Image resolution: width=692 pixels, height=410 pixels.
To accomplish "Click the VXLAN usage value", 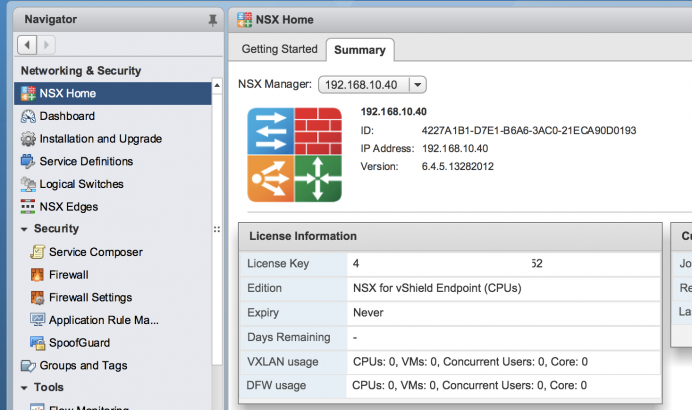I will 470,362.
